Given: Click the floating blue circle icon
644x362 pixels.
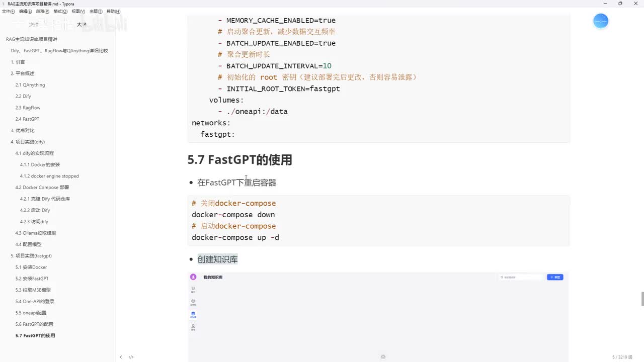Looking at the screenshot, I should click(601, 21).
